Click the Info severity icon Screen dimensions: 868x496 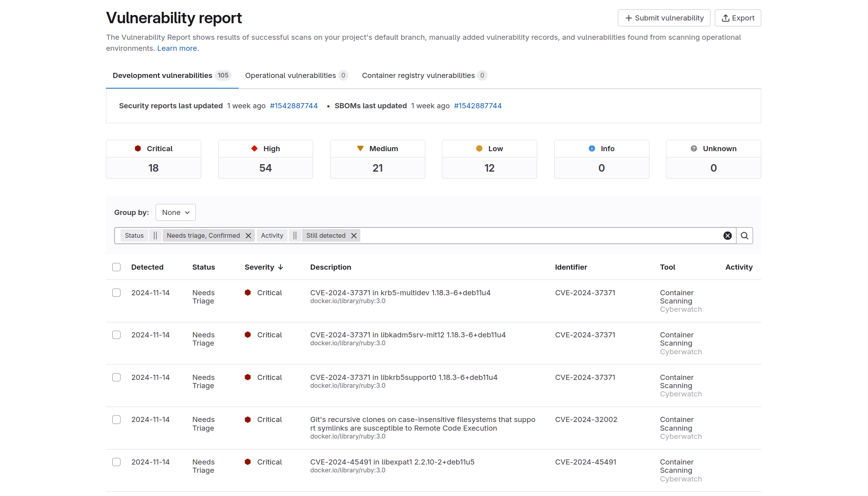(592, 148)
